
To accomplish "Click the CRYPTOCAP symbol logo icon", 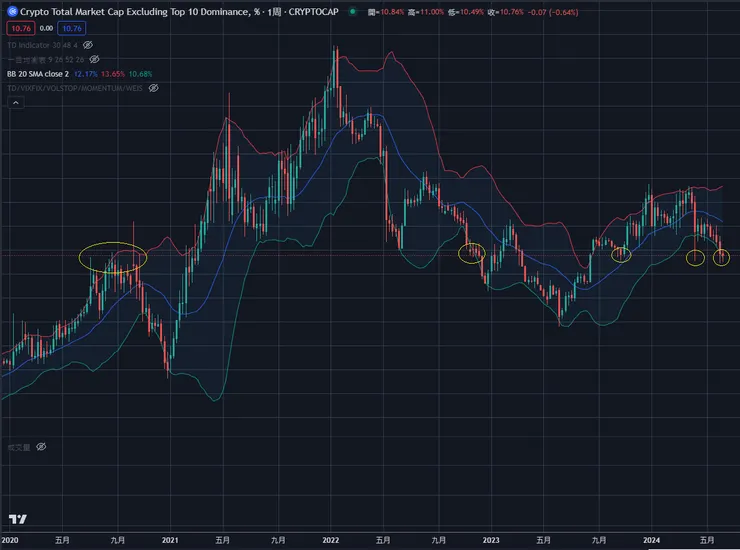I will 12,11.
